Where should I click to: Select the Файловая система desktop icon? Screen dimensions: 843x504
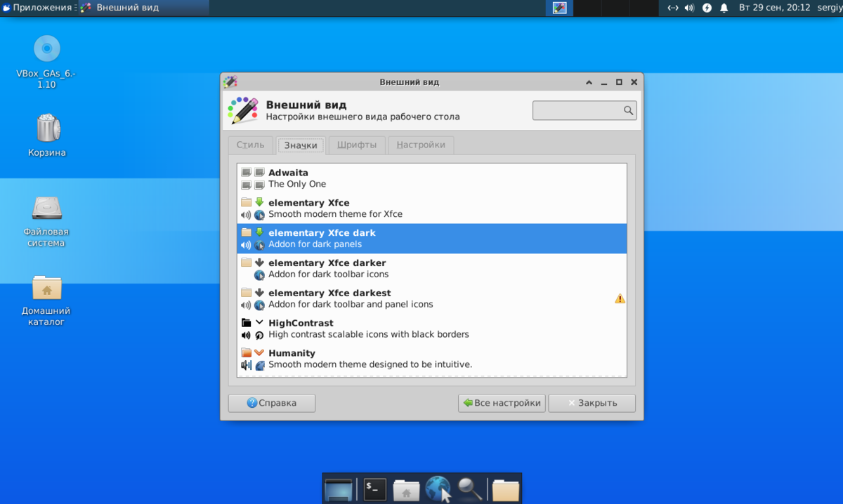tap(46, 220)
